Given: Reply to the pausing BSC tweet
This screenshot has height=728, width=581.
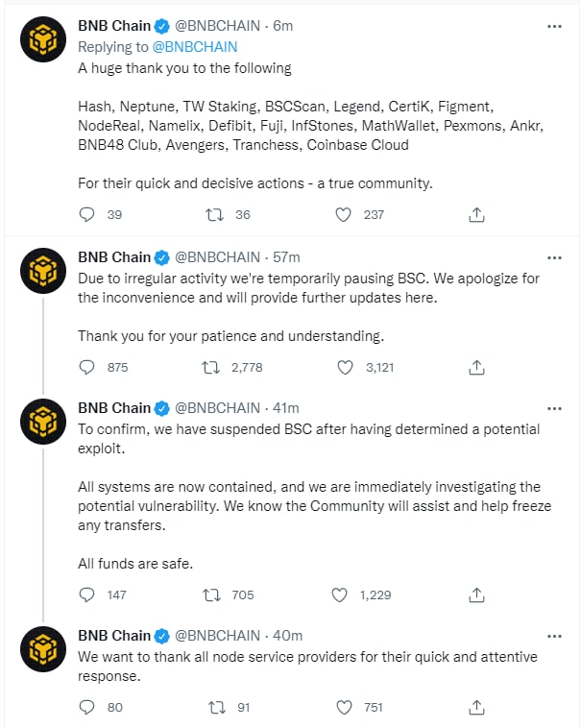Looking at the screenshot, I should [x=86, y=367].
